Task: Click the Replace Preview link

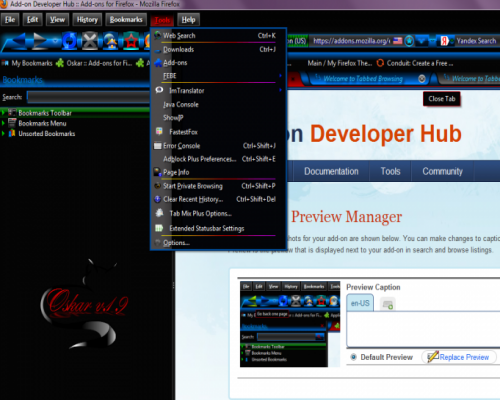Action: pos(464,357)
